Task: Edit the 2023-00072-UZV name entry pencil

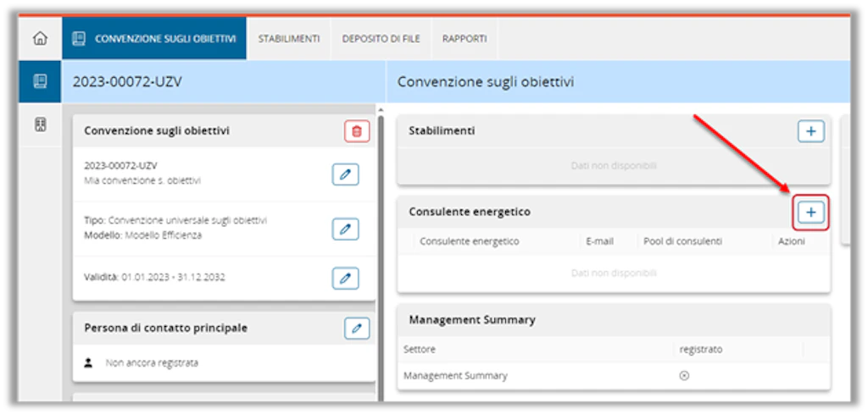Action: tap(346, 174)
